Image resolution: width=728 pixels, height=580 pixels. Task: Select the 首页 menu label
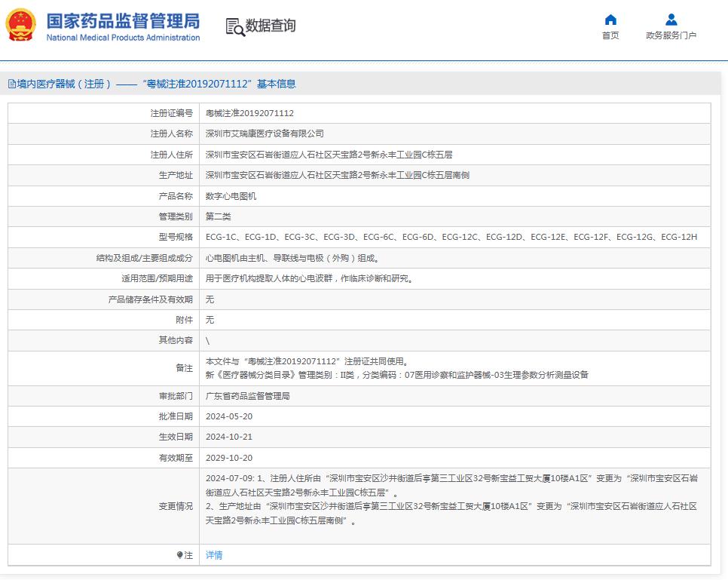coord(610,35)
